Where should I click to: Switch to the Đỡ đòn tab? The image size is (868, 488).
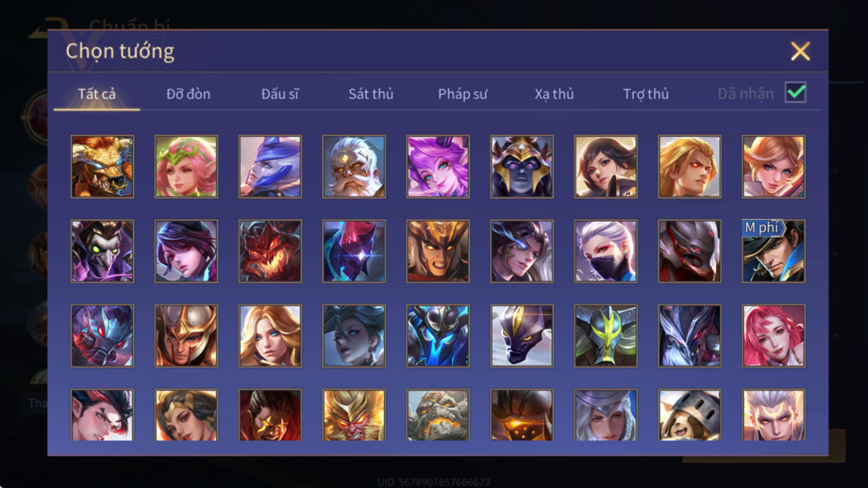188,94
